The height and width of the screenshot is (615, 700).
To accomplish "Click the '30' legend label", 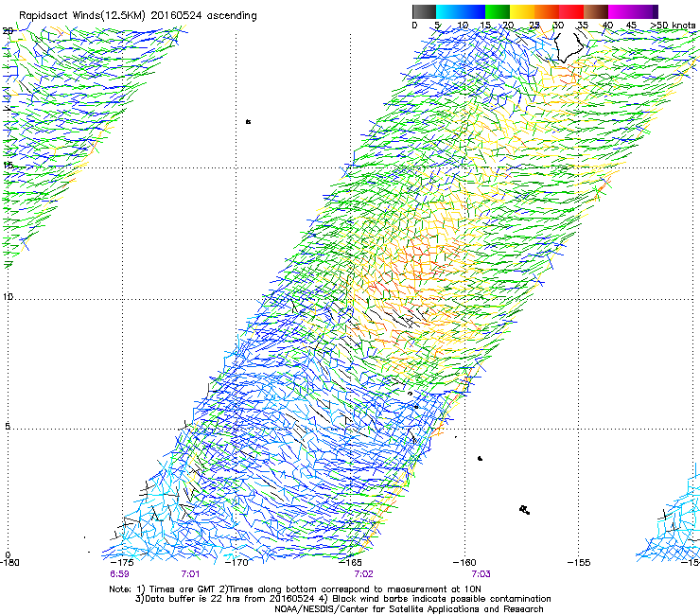I will pyautogui.click(x=558, y=26).
